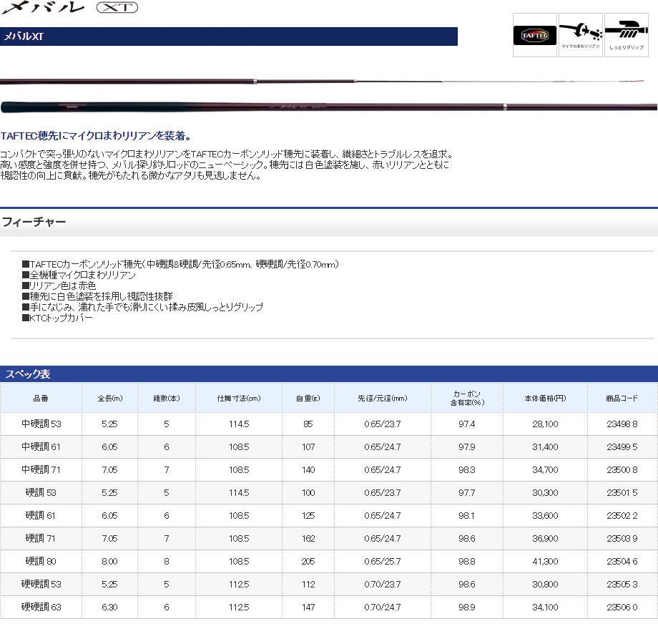Click the 全機種マイクロまわりリリアン feature line
The width and height of the screenshot is (658, 644).
(79, 275)
